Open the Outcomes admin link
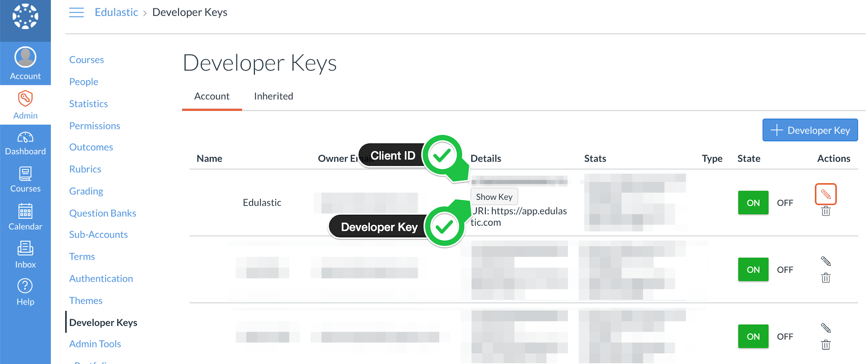The width and height of the screenshot is (868, 364). click(91, 147)
